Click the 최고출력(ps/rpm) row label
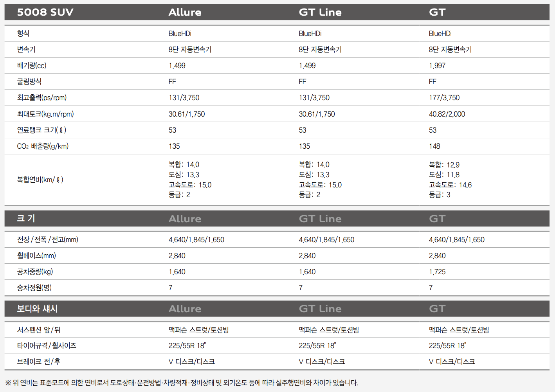The width and height of the screenshot is (555, 392). [42, 97]
